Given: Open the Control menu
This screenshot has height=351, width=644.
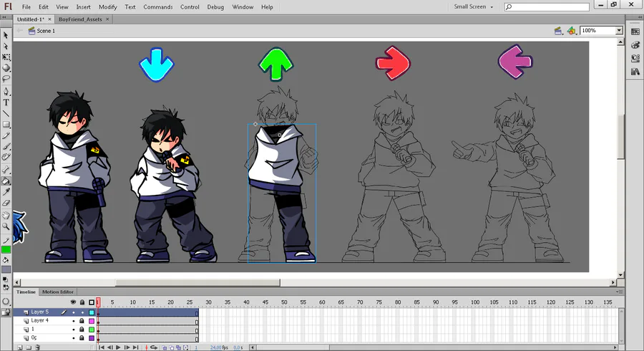Looking at the screenshot, I should (190, 7).
